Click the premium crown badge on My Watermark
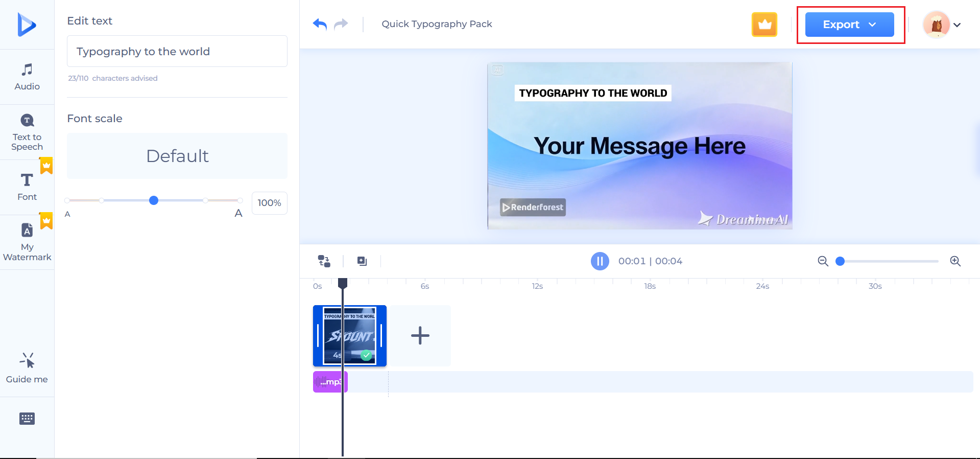 (46, 221)
